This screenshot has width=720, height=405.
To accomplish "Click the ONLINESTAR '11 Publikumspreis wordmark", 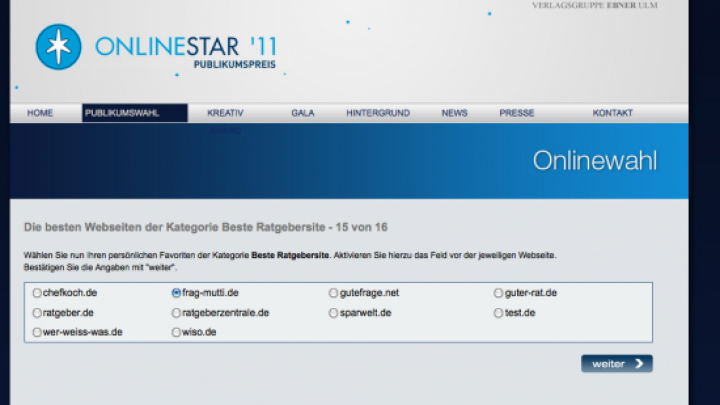I will 186,52.
